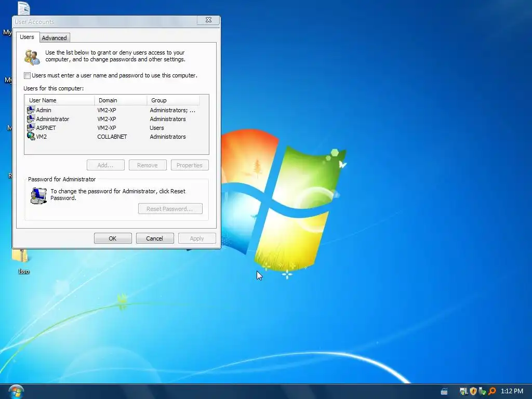Sort by the Group column header
This screenshot has width=532, height=399.
(x=173, y=100)
